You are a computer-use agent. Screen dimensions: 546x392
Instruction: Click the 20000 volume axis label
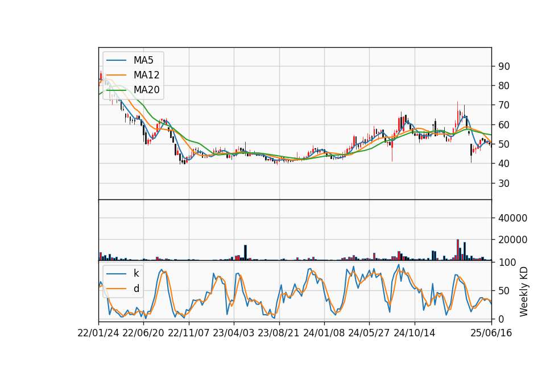click(512, 240)
